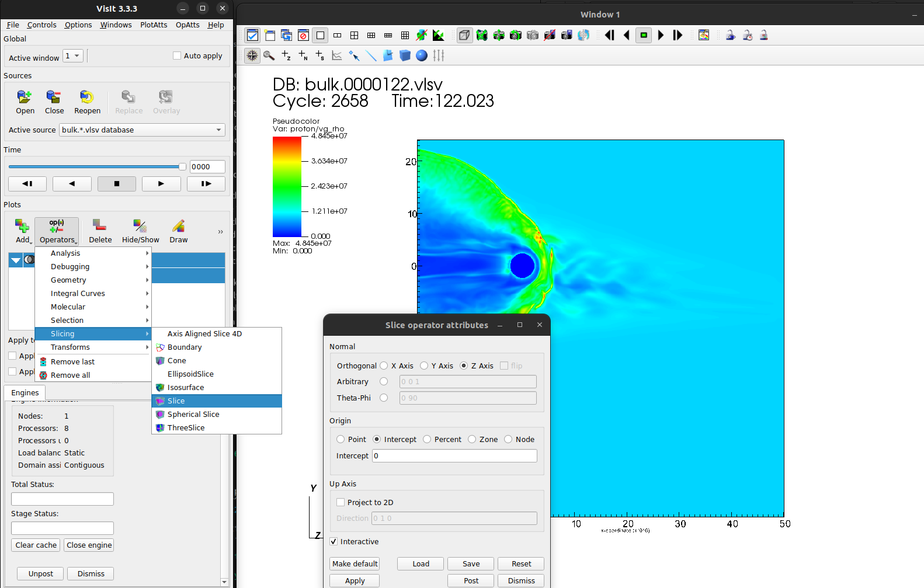Image resolution: width=924 pixels, height=588 pixels.
Task: Click the Time slider handle
Action: 182,167
